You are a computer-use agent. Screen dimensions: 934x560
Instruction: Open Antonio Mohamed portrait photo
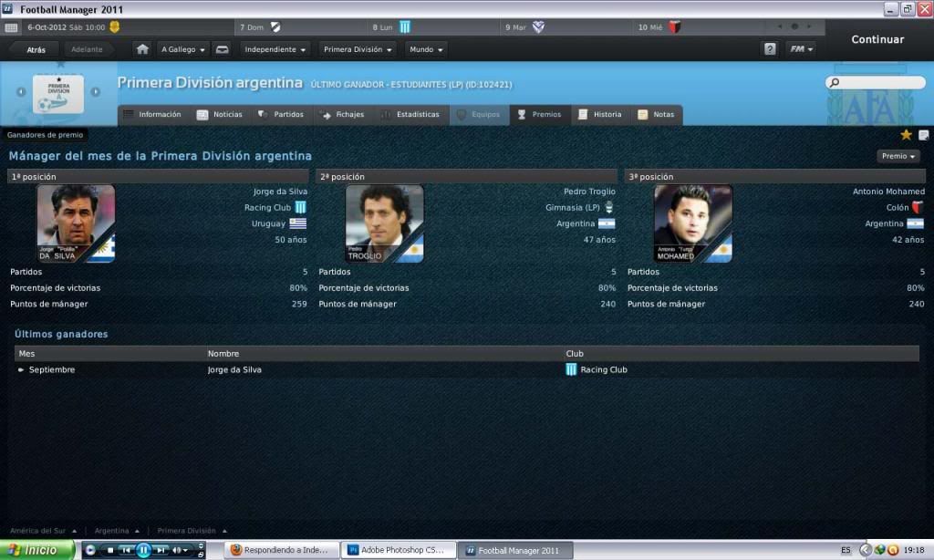(693, 223)
